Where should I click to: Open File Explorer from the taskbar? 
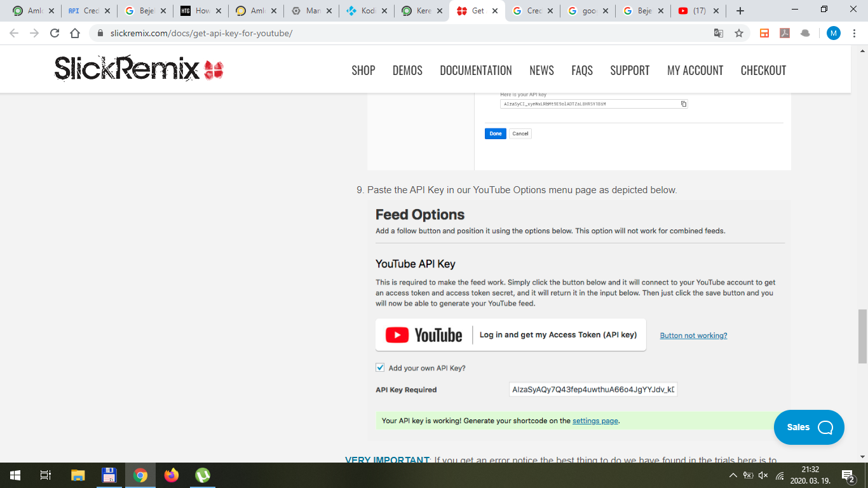tap(78, 475)
